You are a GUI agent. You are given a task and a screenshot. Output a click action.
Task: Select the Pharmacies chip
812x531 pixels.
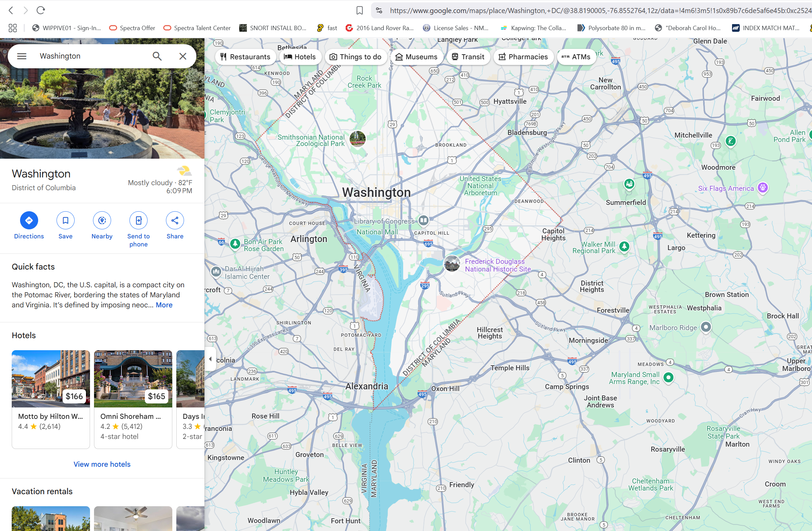pyautogui.click(x=523, y=57)
